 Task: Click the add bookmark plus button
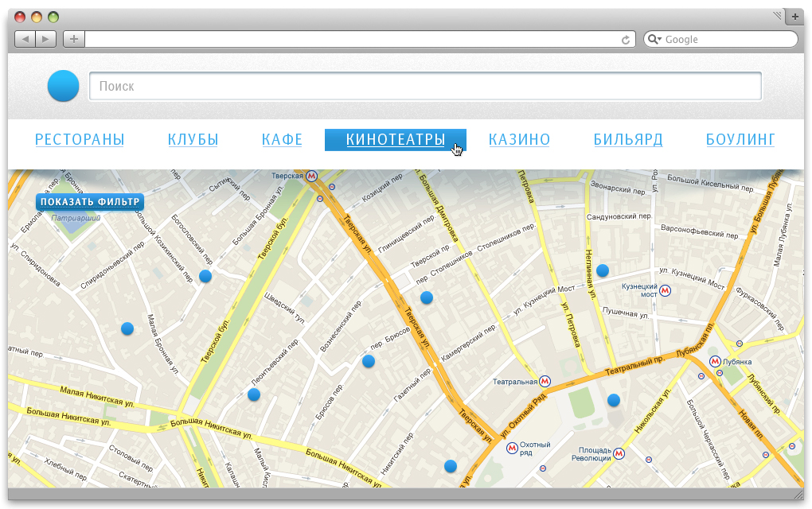(73, 39)
